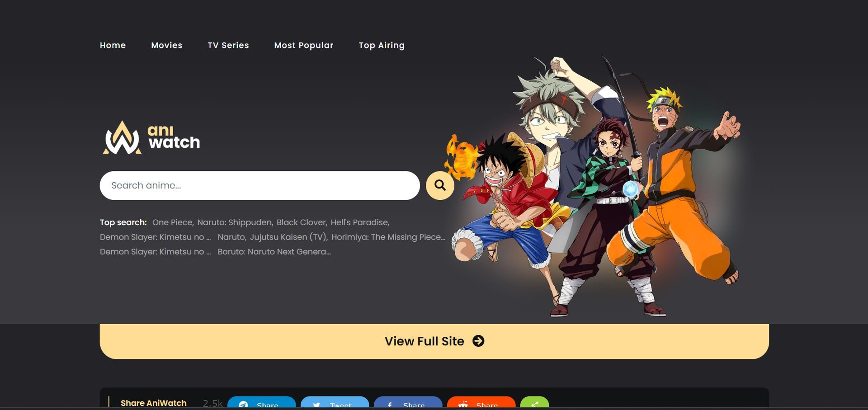Viewport: 868px width, 410px height.
Task: Select the Boruto: Naruto Next Genera… link
Action: pos(274,252)
